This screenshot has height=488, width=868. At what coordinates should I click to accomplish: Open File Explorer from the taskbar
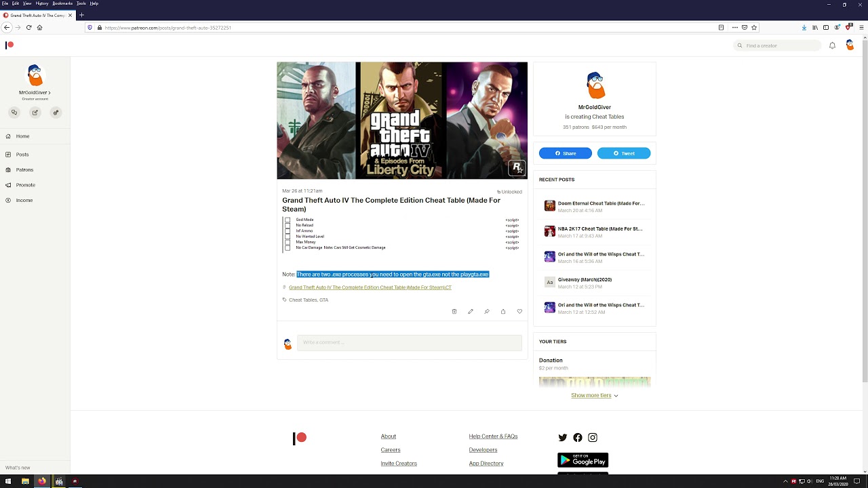click(25, 481)
